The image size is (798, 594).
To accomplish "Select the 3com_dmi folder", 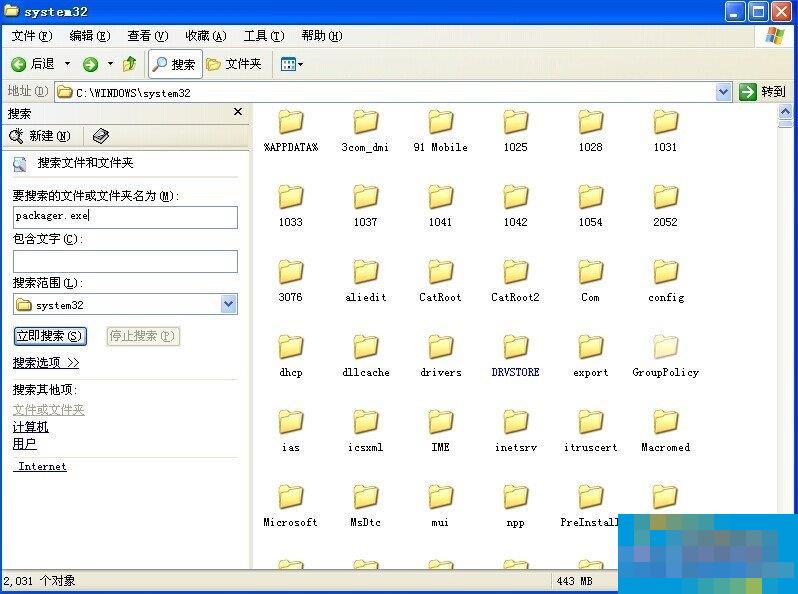I will click(x=365, y=131).
